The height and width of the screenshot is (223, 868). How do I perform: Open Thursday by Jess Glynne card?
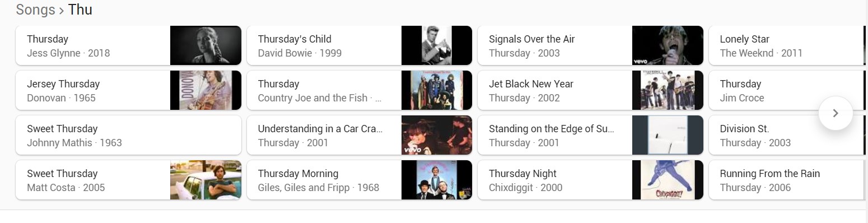pyautogui.click(x=128, y=46)
